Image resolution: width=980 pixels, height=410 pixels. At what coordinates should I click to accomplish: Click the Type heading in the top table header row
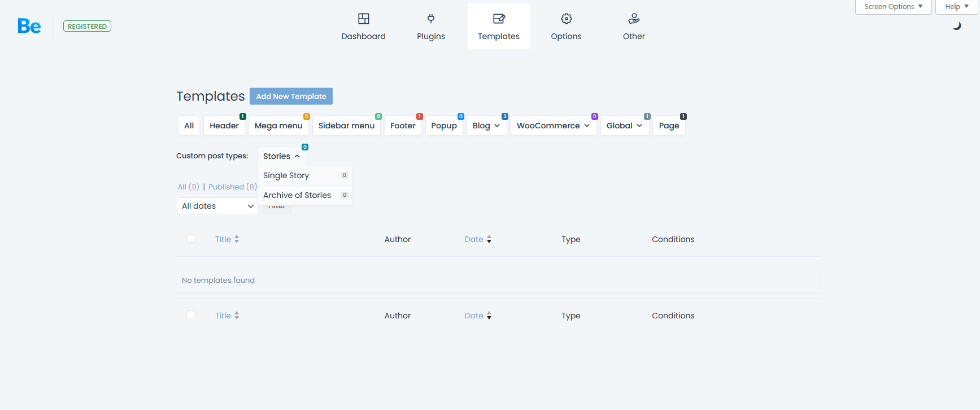tap(571, 239)
